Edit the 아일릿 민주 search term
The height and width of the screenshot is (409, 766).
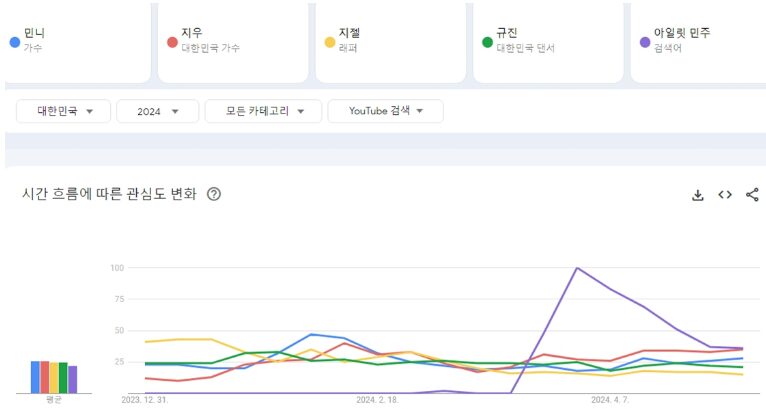(x=700, y=40)
